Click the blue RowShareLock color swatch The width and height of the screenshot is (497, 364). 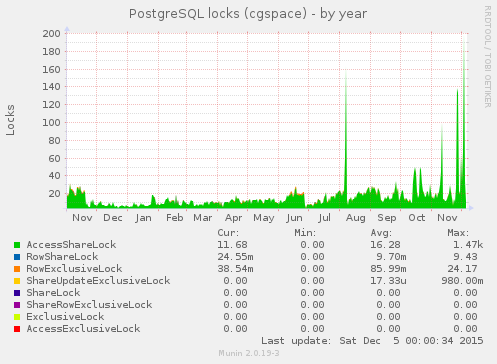(x=17, y=257)
